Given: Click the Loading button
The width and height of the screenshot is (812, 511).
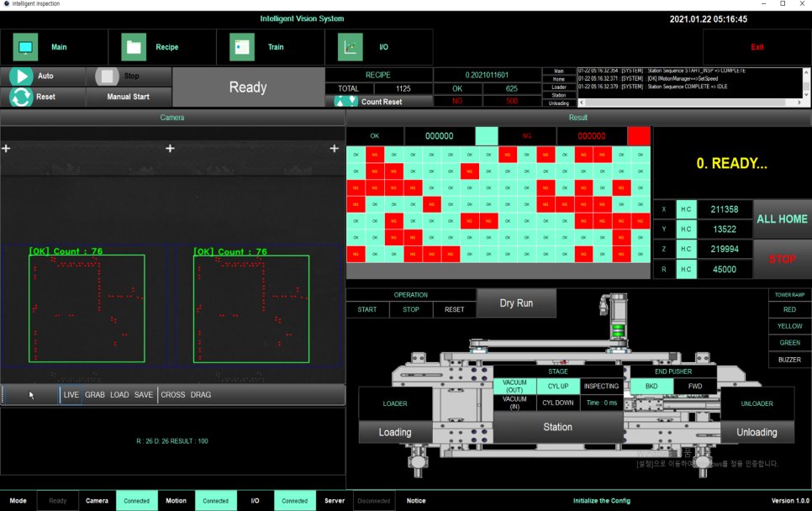Looking at the screenshot, I should tap(395, 432).
